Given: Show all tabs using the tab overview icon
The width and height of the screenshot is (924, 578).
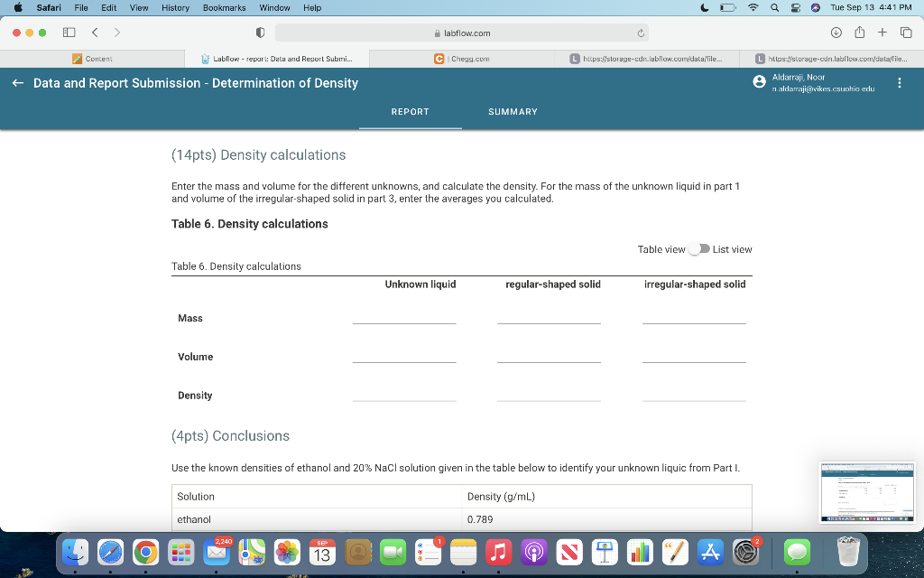Looking at the screenshot, I should (906, 32).
